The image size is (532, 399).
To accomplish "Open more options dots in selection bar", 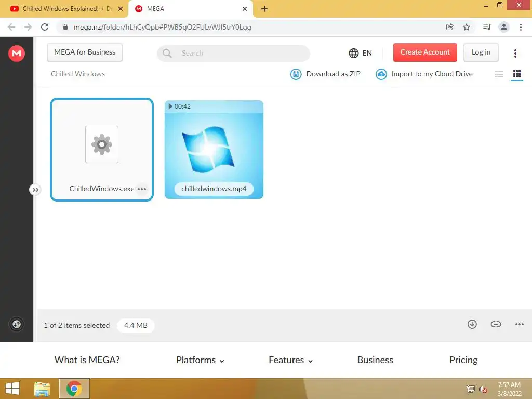I will [x=519, y=324].
